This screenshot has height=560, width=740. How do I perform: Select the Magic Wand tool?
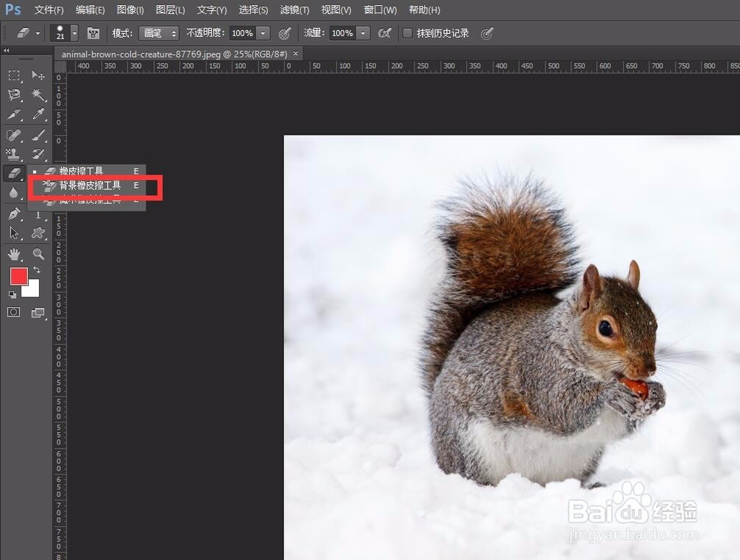tap(38, 95)
